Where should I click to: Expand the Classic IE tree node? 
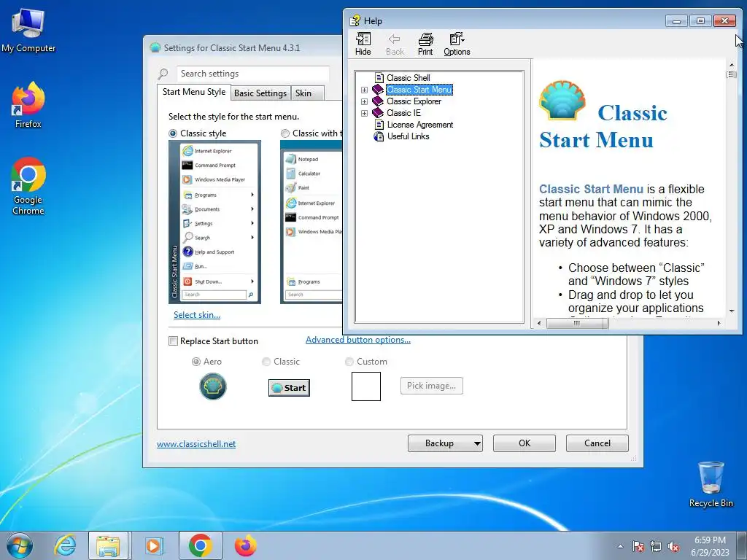click(x=365, y=113)
